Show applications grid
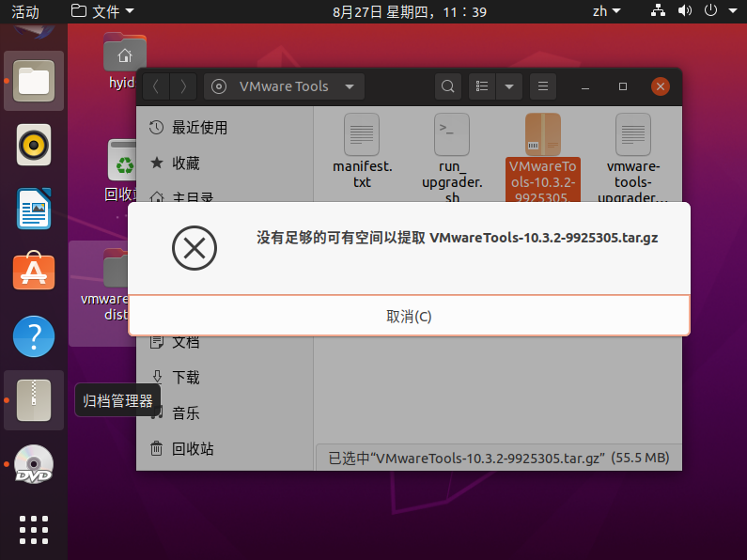The width and height of the screenshot is (747, 560). point(34,530)
